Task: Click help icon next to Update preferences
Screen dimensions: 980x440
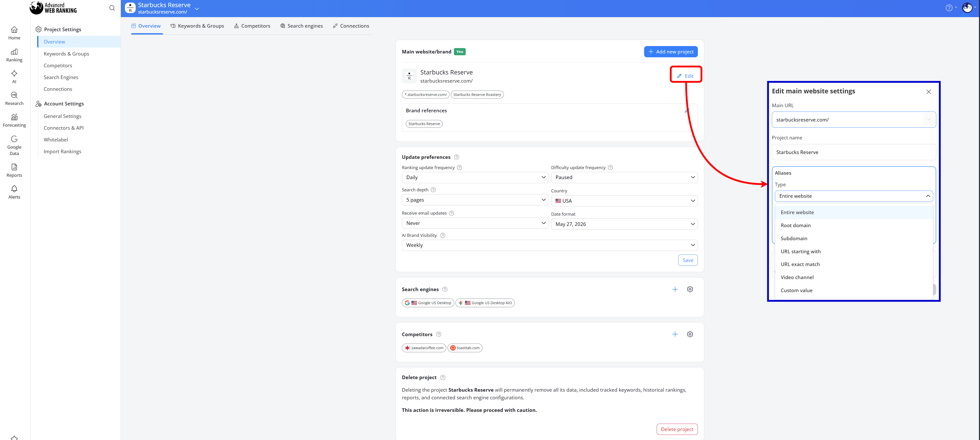Action: pyautogui.click(x=456, y=157)
